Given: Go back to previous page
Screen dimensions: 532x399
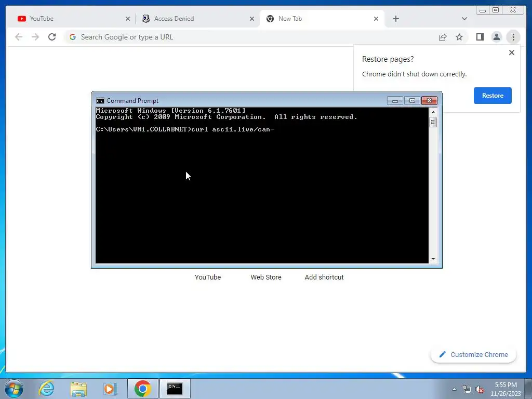Looking at the screenshot, I should point(19,37).
